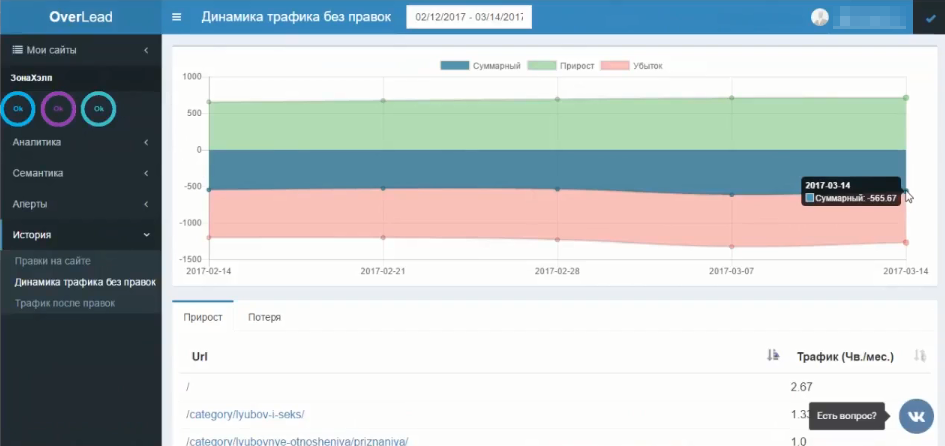The height and width of the screenshot is (446, 945).
Task: Click the Трафик (Чв./мес.) column header
Action: (845, 357)
